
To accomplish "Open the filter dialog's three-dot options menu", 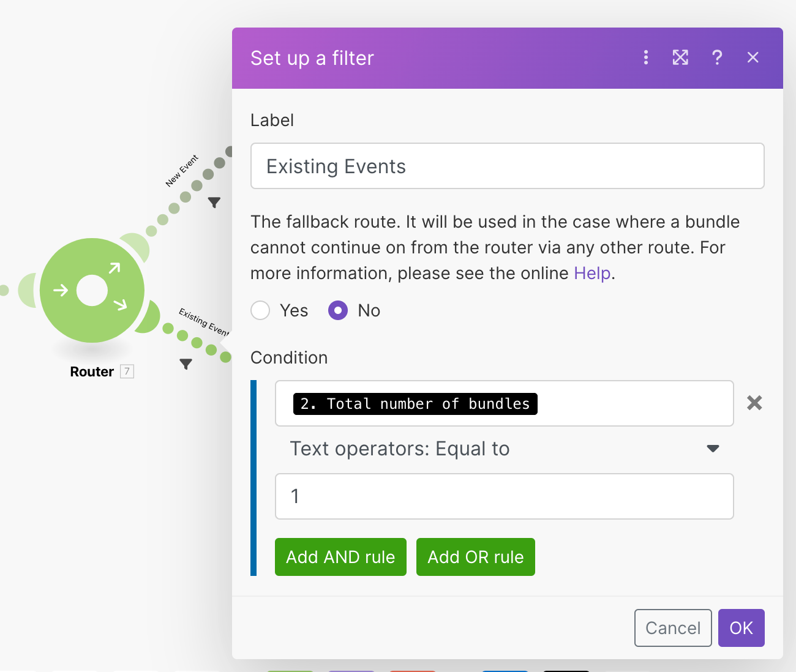I will 645,58.
